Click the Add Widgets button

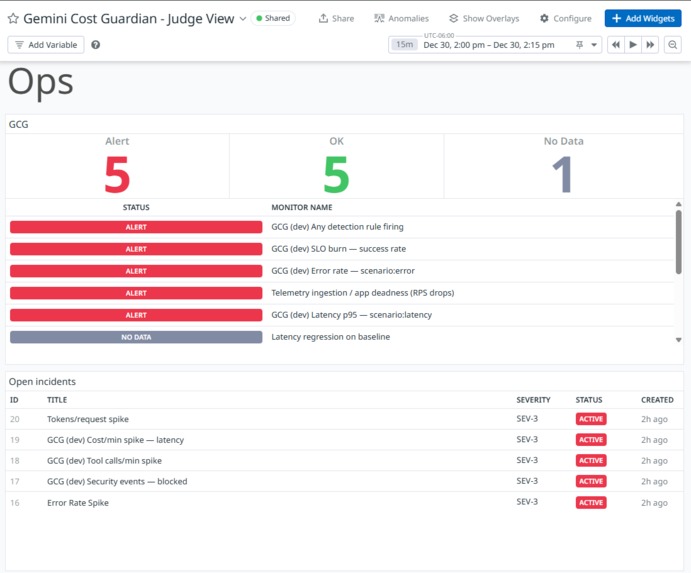643,19
